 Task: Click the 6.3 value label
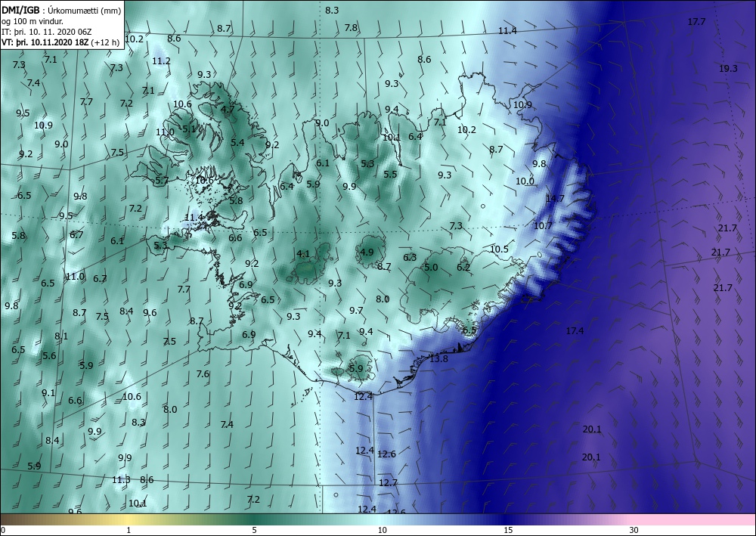click(410, 257)
